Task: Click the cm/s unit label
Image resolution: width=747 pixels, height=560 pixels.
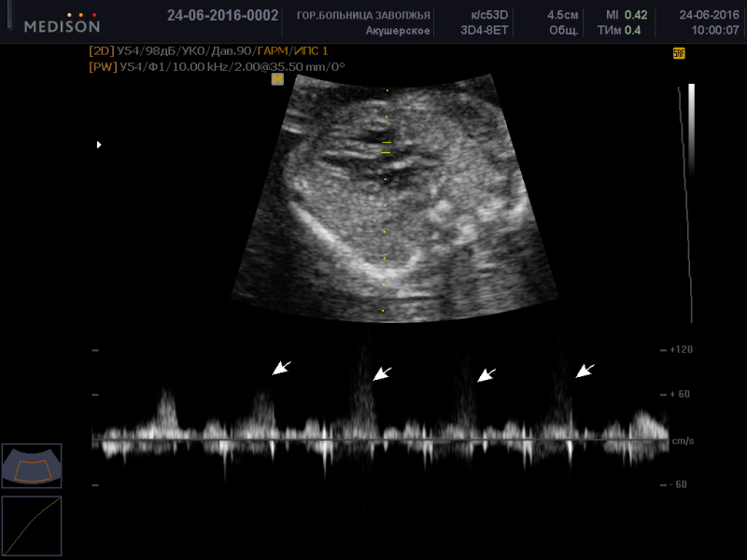Action: pos(683,441)
